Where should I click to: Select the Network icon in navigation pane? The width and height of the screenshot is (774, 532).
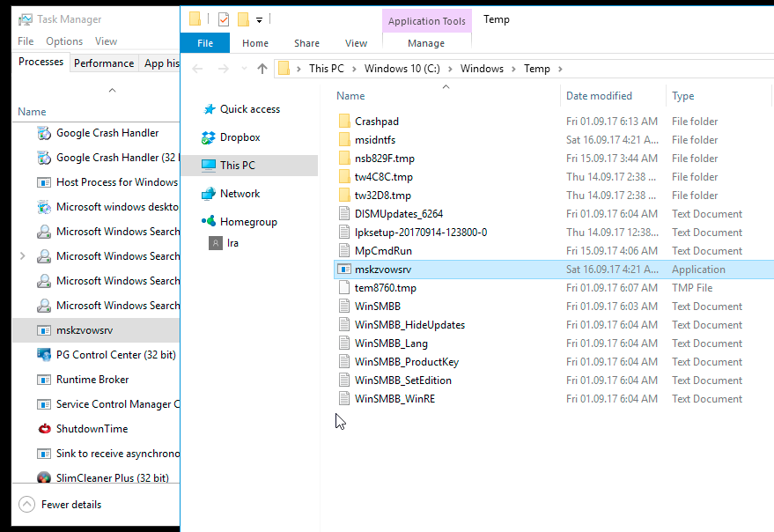pyautogui.click(x=209, y=194)
